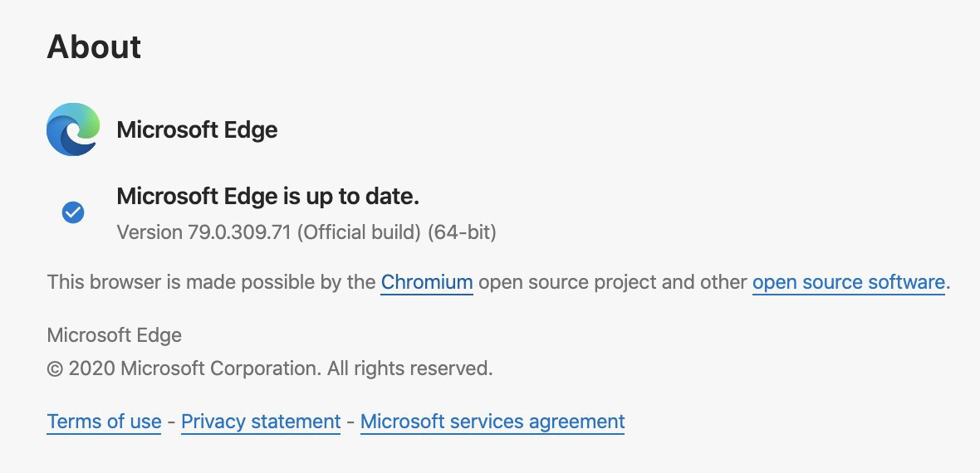This screenshot has height=473, width=980.
Task: Click the '(64-bit)' text
Action: click(462, 232)
